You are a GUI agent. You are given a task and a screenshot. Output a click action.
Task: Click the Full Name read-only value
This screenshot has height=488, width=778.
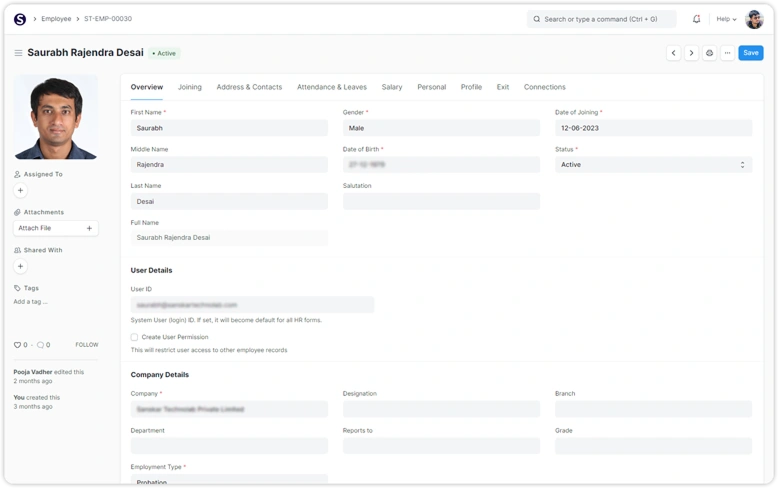pos(229,238)
